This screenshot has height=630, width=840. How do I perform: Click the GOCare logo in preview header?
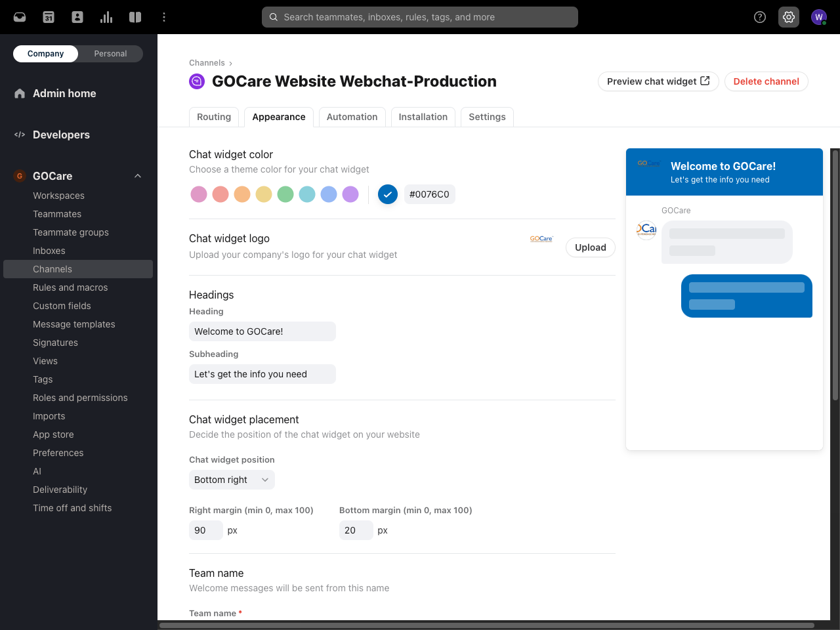point(648,163)
